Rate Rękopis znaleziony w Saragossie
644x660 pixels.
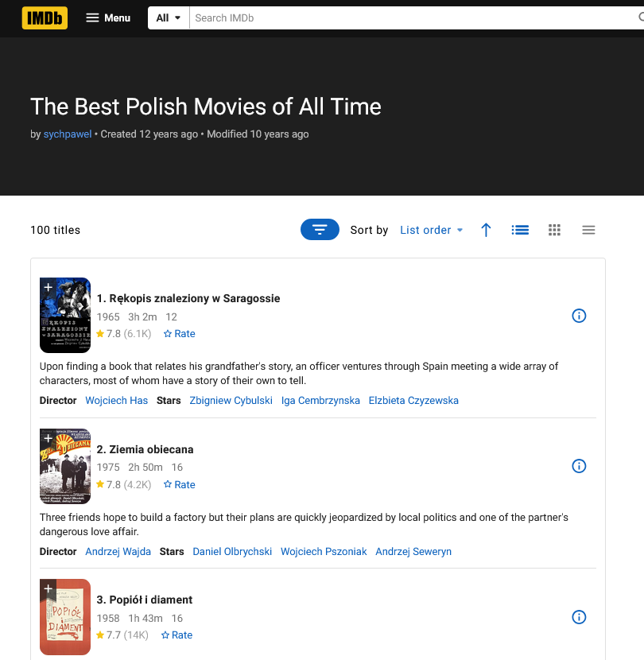[180, 333]
